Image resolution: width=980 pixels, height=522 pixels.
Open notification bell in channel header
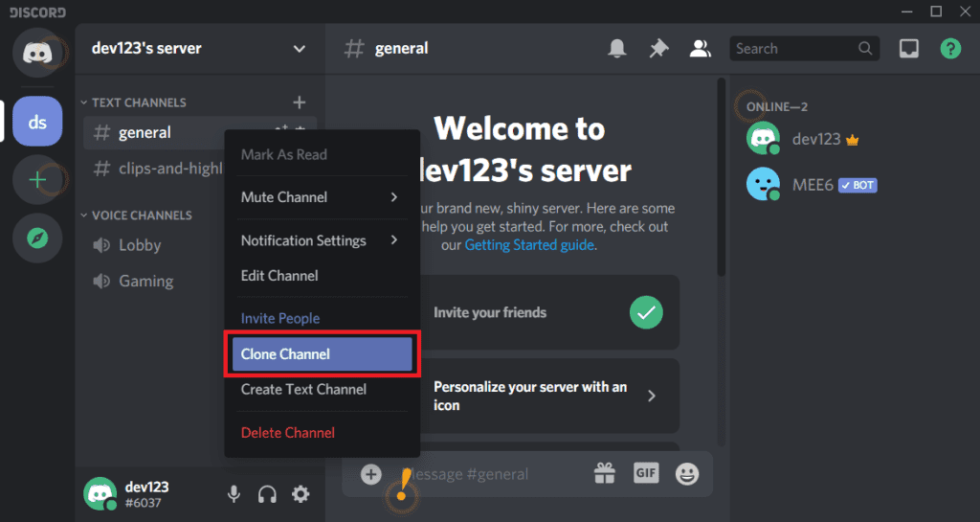click(x=617, y=49)
